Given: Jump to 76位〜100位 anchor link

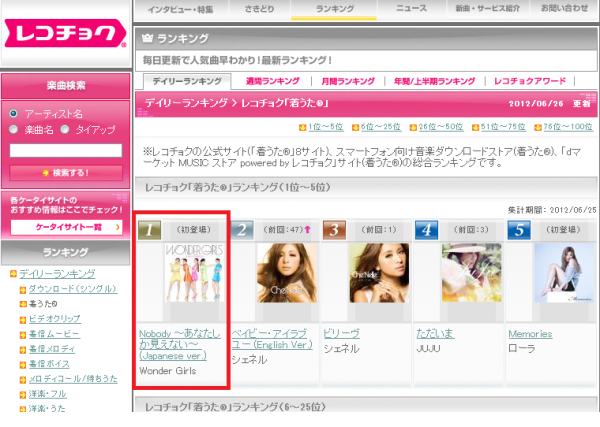Looking at the screenshot, I should tap(568, 127).
